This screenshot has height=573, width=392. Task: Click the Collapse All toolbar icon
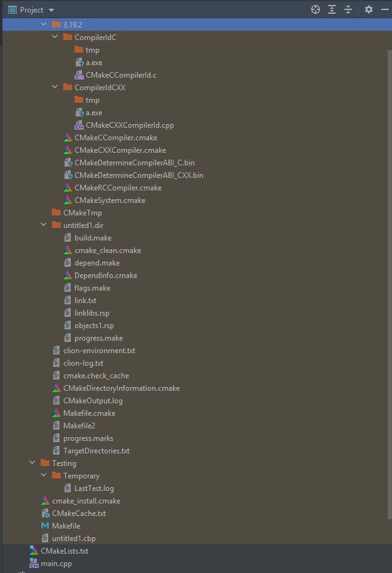pyautogui.click(x=348, y=9)
